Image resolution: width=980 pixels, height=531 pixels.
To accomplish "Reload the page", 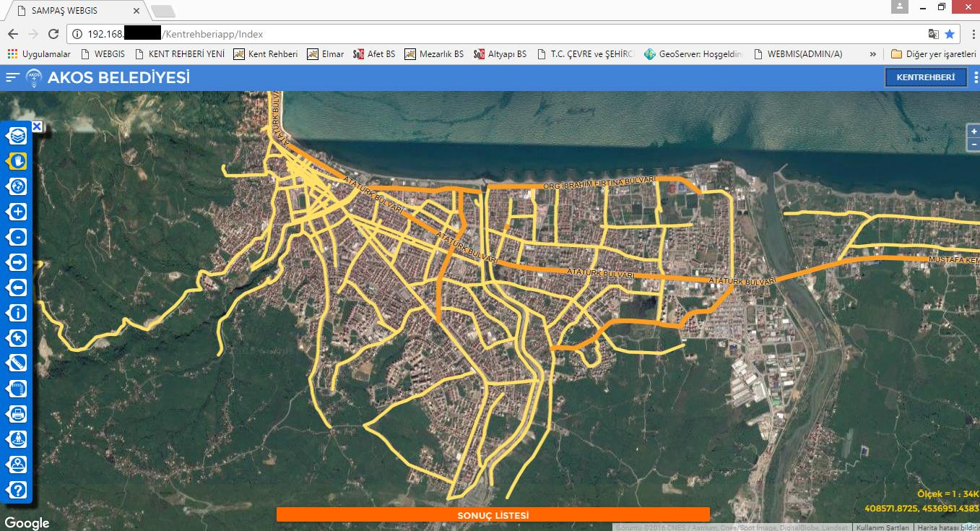I will point(53,34).
